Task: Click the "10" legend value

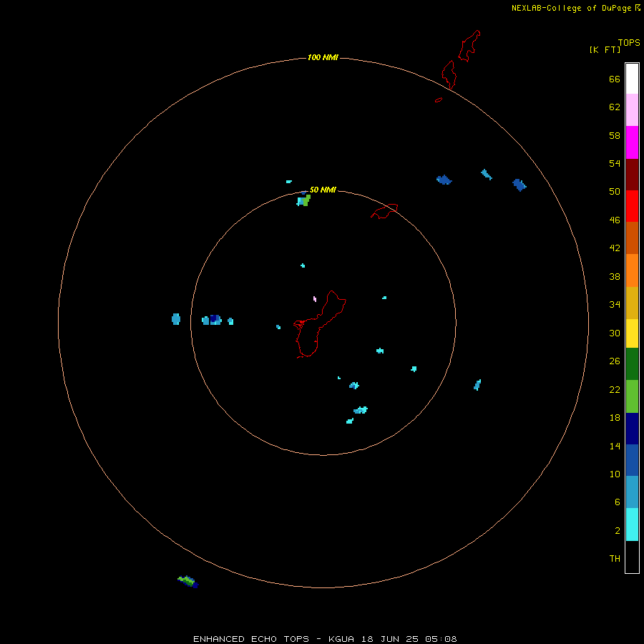Action: [615, 474]
